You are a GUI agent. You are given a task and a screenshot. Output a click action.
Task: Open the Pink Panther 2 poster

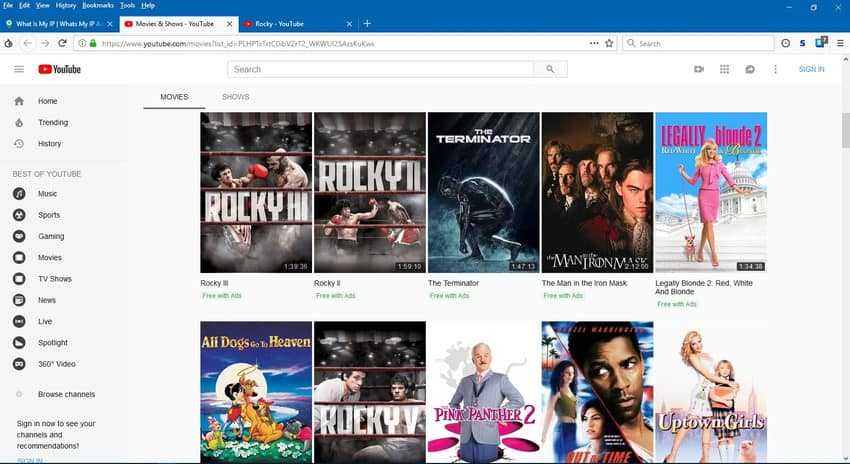pos(484,392)
